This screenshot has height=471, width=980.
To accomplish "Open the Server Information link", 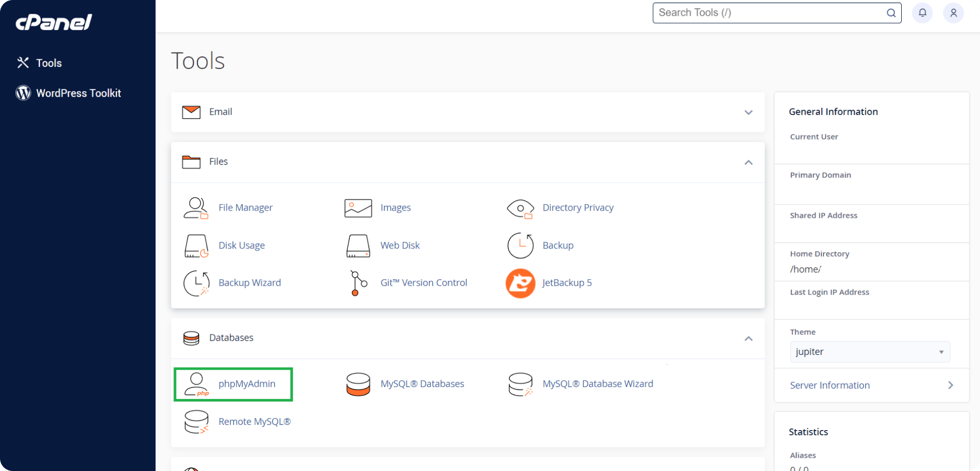I will [x=830, y=385].
